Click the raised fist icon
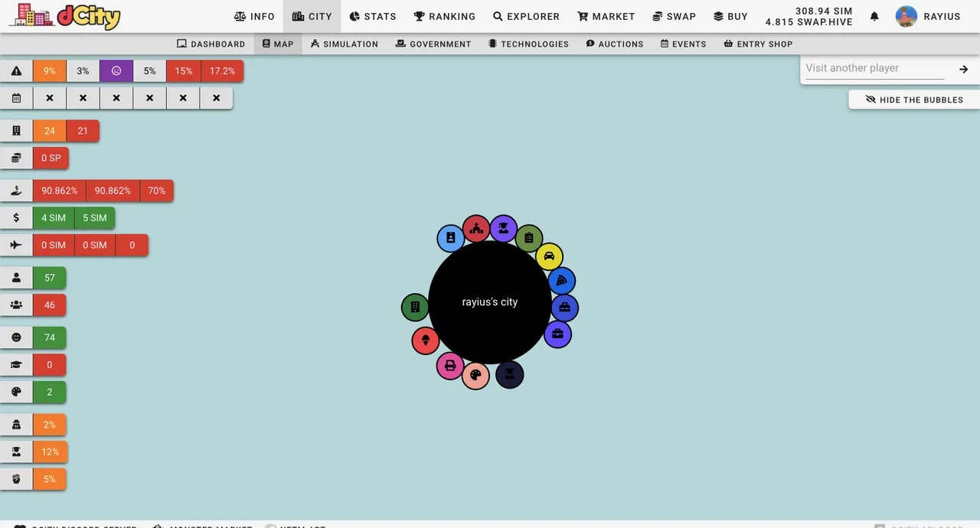The image size is (980, 528). [16, 479]
